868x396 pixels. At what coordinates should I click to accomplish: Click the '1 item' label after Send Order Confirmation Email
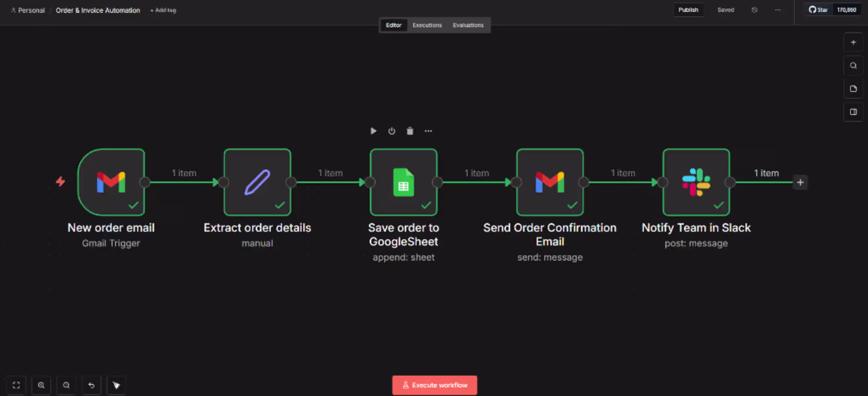click(623, 173)
